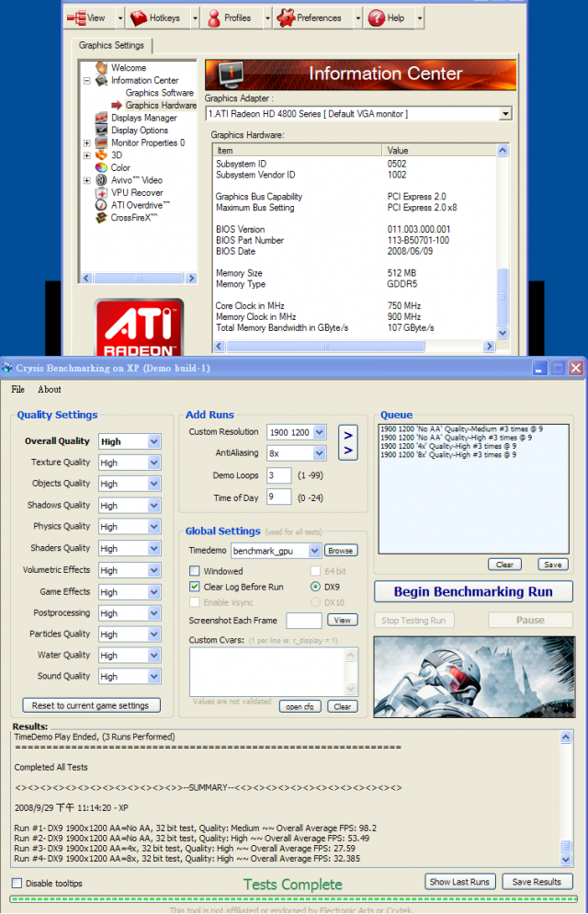Click the VPU Recover icon
The height and width of the screenshot is (914, 588).
101,193
